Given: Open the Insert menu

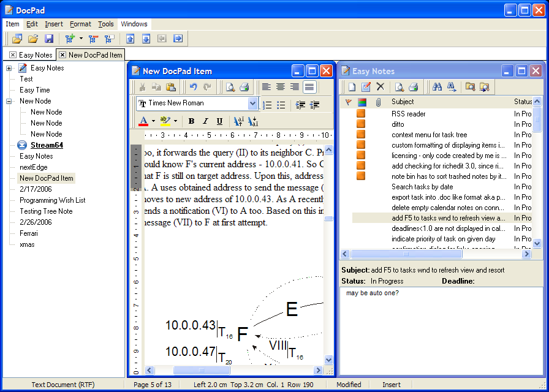Looking at the screenshot, I should 54,24.
